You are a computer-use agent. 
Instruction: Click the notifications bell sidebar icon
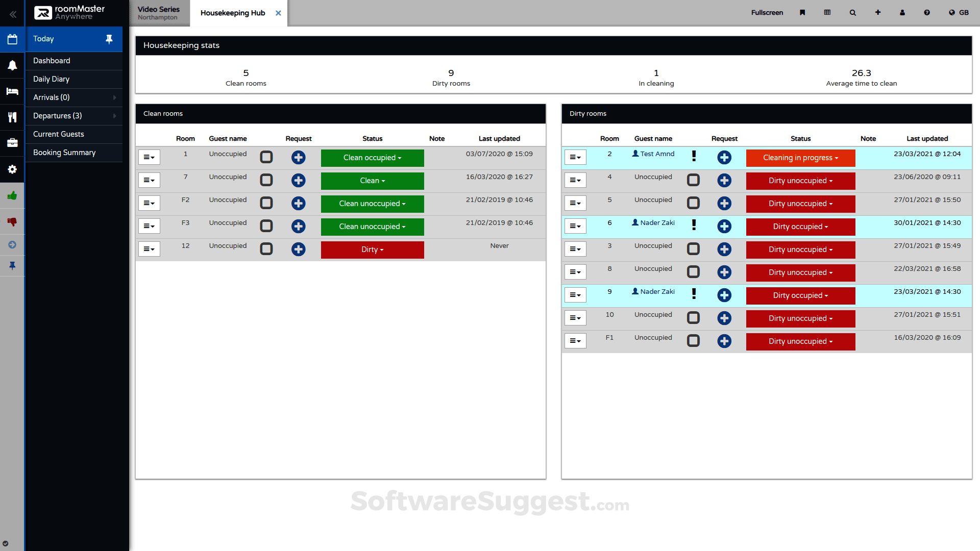click(12, 65)
